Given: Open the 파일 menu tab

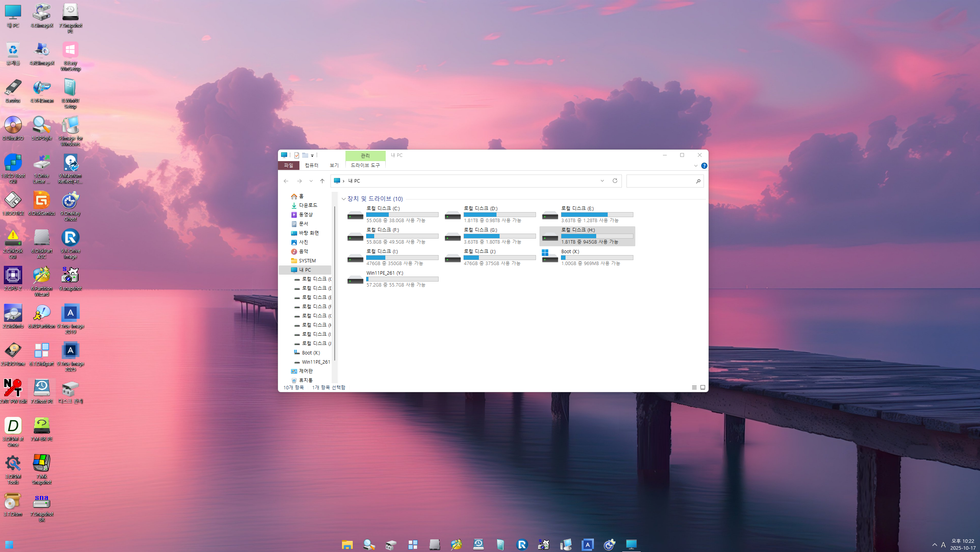Looking at the screenshot, I should coord(288,165).
